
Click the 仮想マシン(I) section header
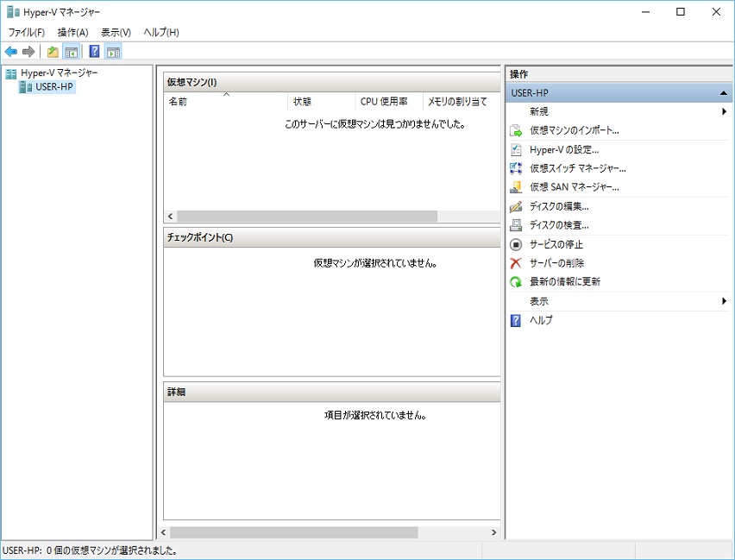point(332,82)
